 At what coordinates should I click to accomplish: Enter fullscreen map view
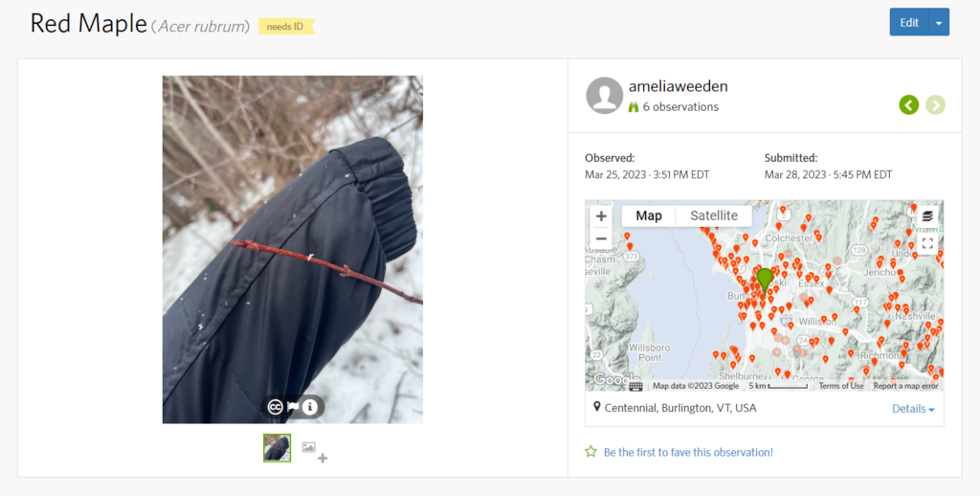[x=927, y=243]
